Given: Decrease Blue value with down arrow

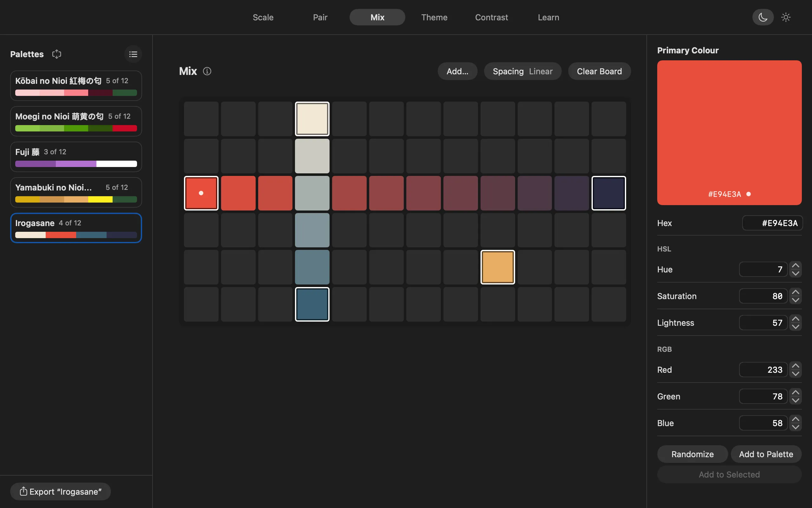Looking at the screenshot, I should [796, 427].
